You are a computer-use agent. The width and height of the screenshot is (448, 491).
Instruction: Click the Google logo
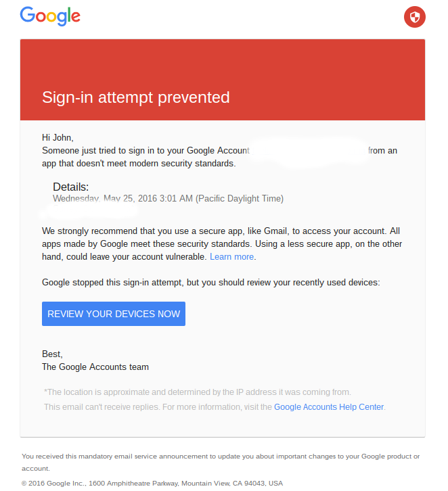[x=50, y=16]
